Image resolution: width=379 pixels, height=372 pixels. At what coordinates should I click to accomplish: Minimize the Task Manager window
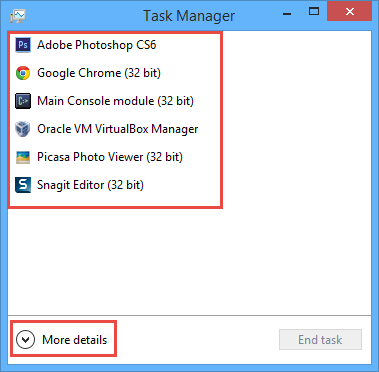click(286, 13)
